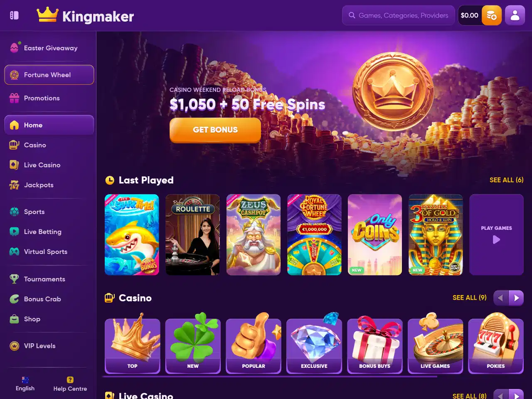
Task: Launch Zeus Cashpot game thumbnail
Action: (254, 235)
